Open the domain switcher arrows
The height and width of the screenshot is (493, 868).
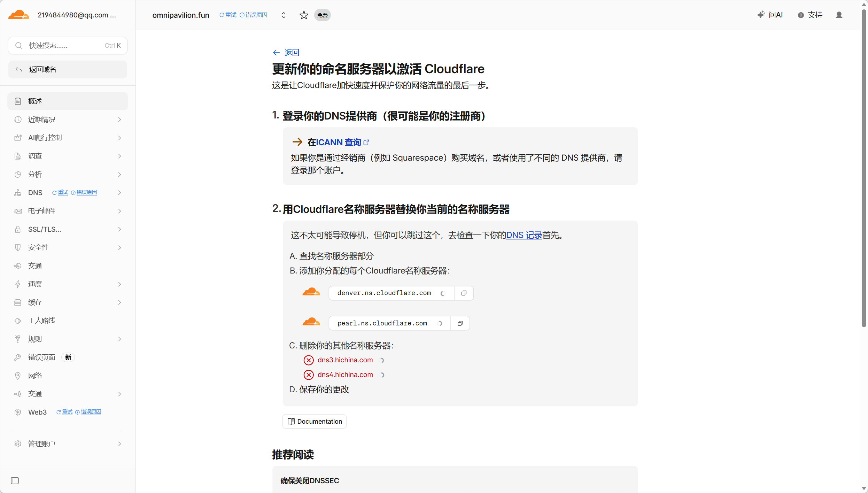pos(284,15)
